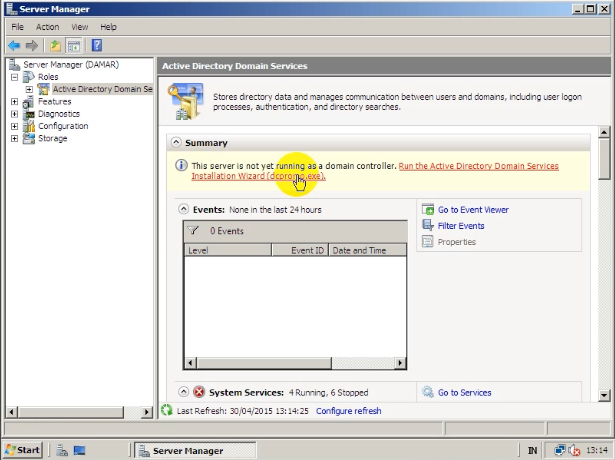
Task: Click the Properties sheet icon
Action: point(428,241)
